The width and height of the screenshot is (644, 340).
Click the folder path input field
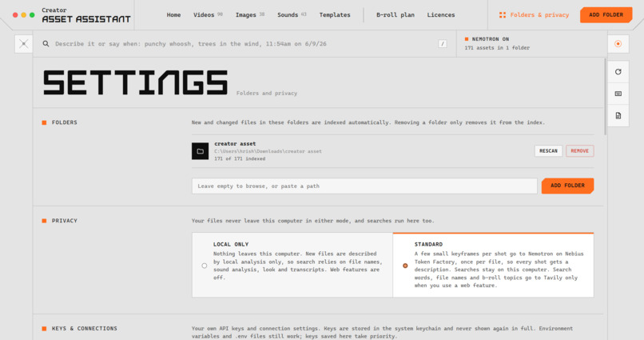364,186
